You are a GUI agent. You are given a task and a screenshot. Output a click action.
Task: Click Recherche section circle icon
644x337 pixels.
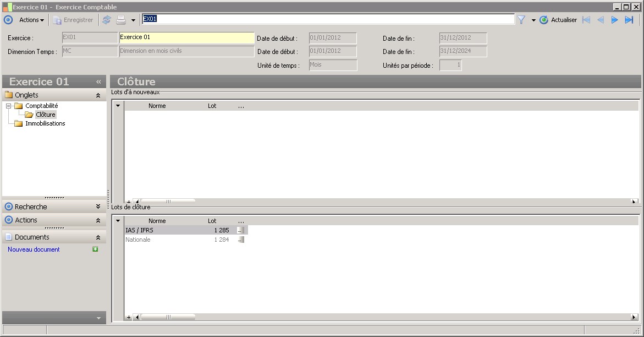tap(9, 206)
